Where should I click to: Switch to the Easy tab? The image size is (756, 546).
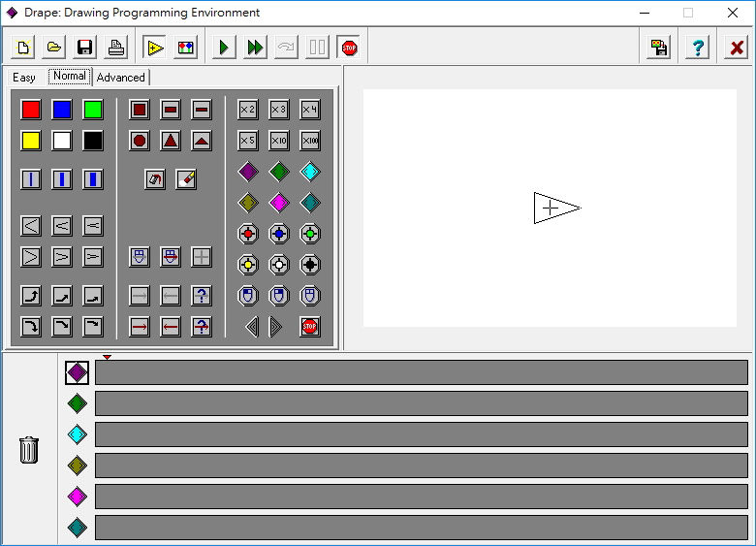(24, 78)
